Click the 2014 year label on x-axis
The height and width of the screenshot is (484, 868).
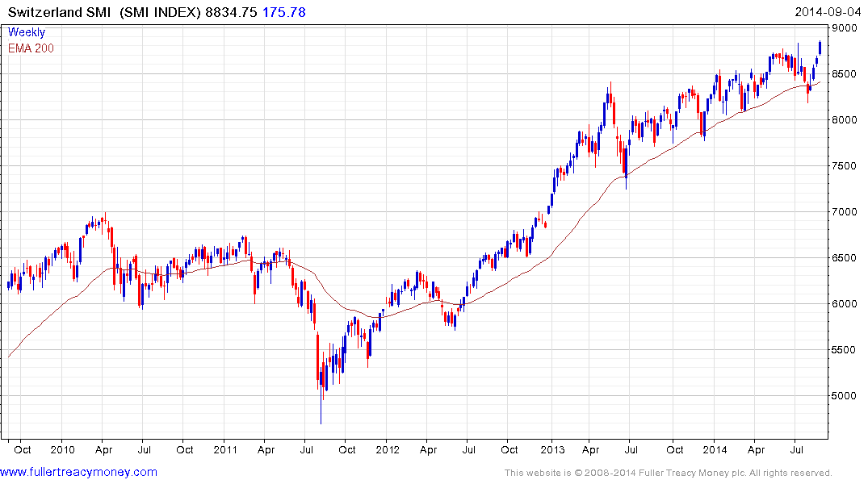coord(715,449)
